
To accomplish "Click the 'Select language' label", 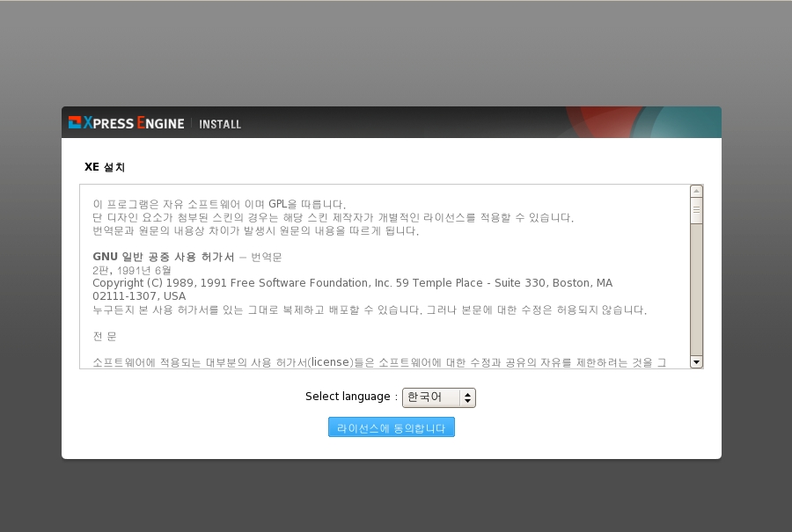I will (348, 397).
